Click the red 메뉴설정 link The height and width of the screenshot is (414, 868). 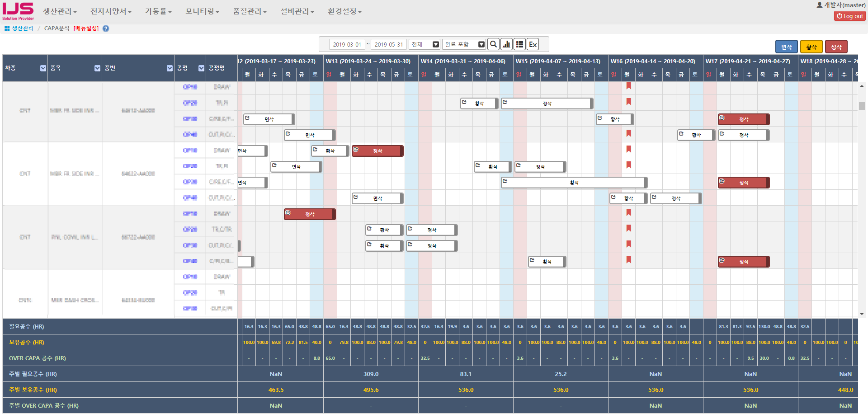tap(86, 28)
